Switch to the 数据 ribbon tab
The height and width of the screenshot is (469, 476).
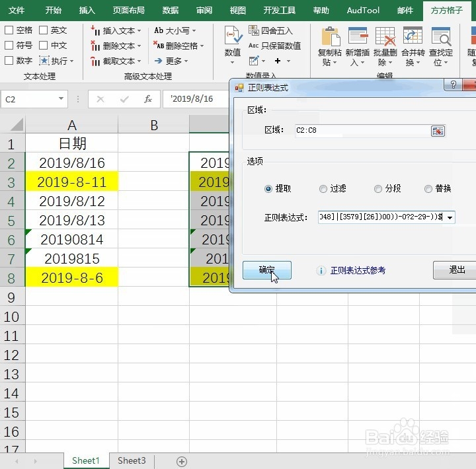click(171, 11)
